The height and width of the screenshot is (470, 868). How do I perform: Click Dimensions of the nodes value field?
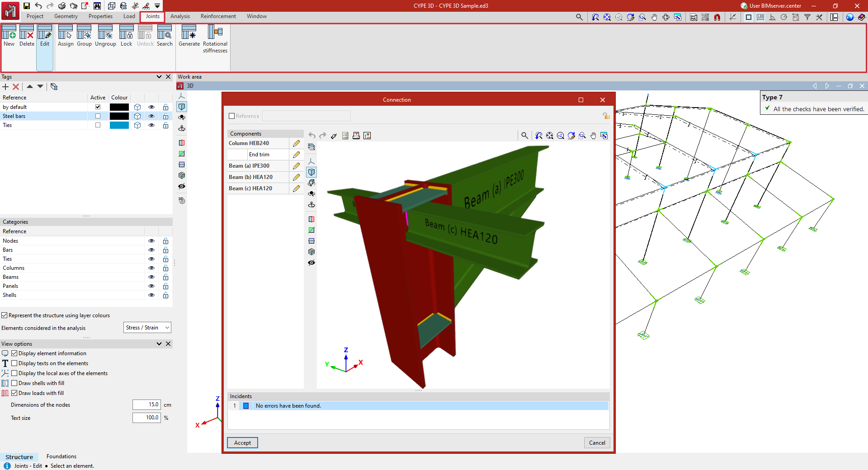[x=146, y=405]
